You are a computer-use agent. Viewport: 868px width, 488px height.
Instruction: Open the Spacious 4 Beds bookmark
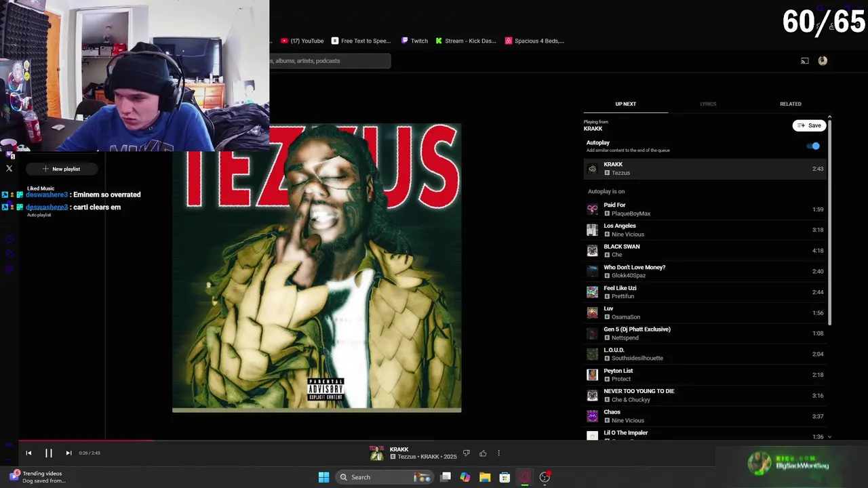click(534, 41)
